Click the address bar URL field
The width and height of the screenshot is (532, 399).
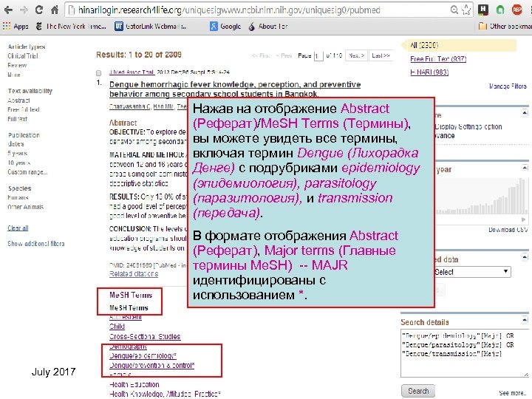(x=229, y=10)
